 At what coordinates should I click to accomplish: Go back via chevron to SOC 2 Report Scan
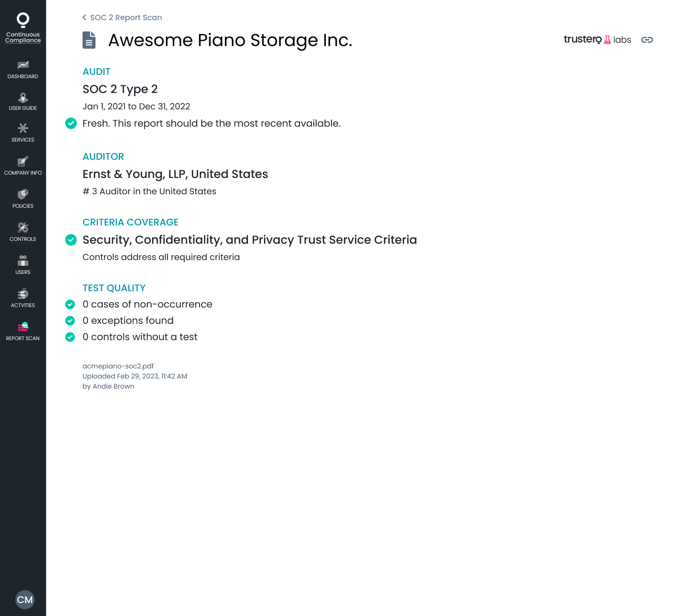[x=84, y=17]
